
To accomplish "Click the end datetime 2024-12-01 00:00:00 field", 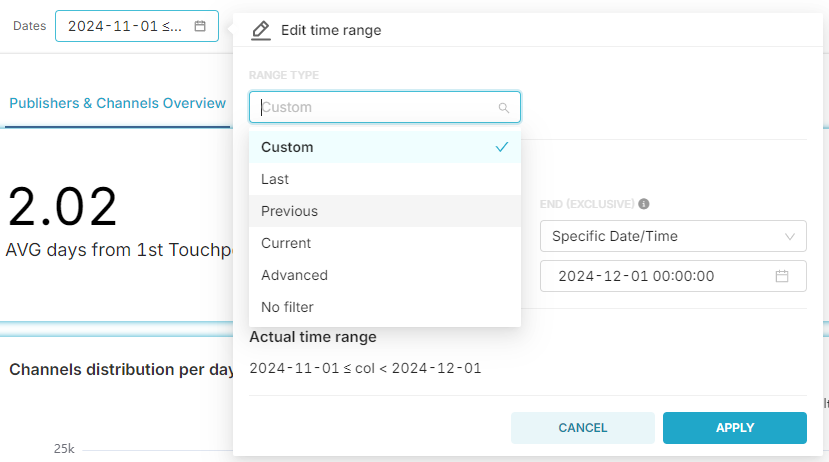I will (650, 276).
